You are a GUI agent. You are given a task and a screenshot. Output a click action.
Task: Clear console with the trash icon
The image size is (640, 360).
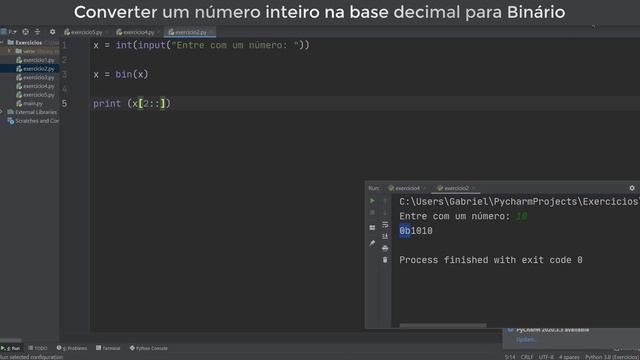pos(385,260)
